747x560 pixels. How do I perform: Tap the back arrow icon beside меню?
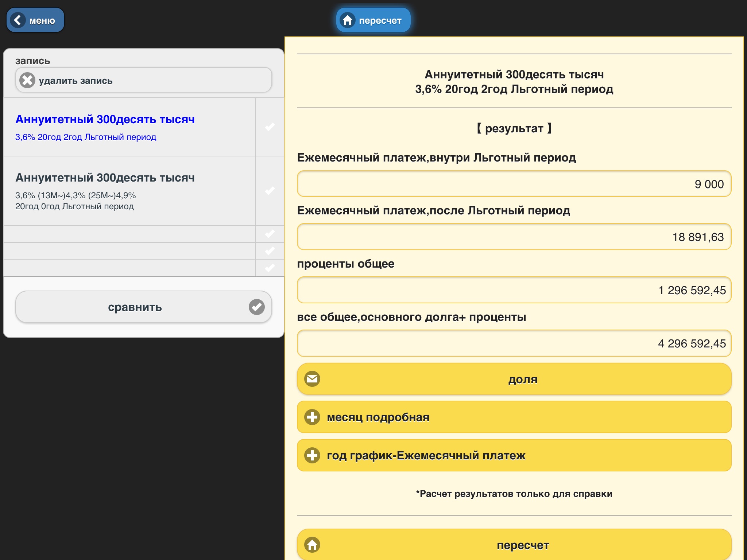pos(18,20)
